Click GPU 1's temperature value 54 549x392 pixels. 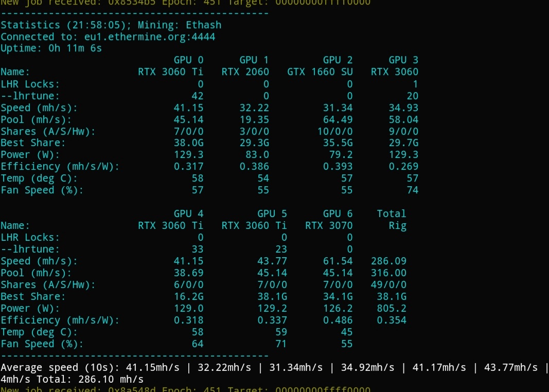[263, 179]
